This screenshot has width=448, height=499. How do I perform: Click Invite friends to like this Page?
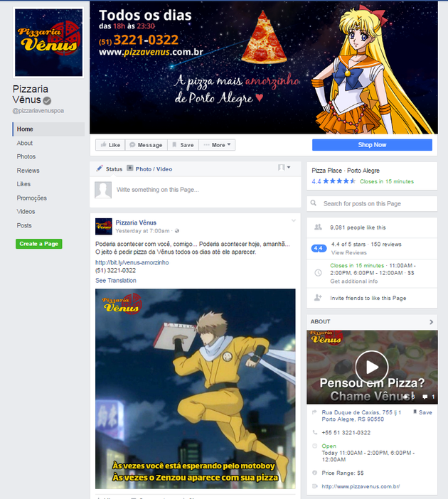(368, 298)
